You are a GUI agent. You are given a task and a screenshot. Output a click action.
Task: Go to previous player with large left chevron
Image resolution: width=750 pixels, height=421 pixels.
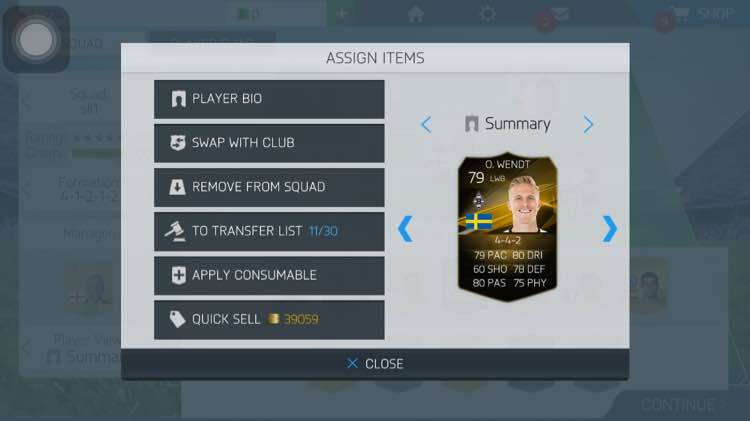[405, 229]
